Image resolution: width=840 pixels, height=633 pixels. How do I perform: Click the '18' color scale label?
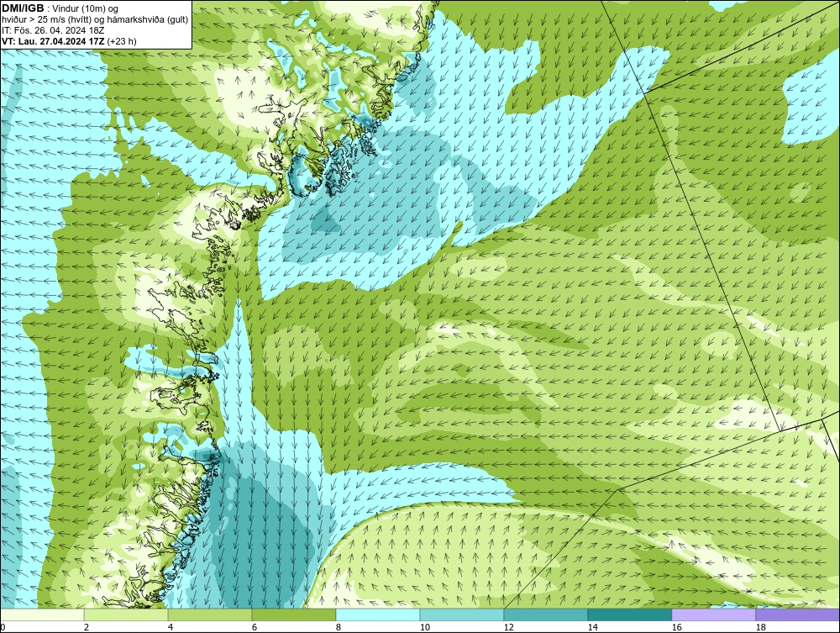tap(761, 627)
